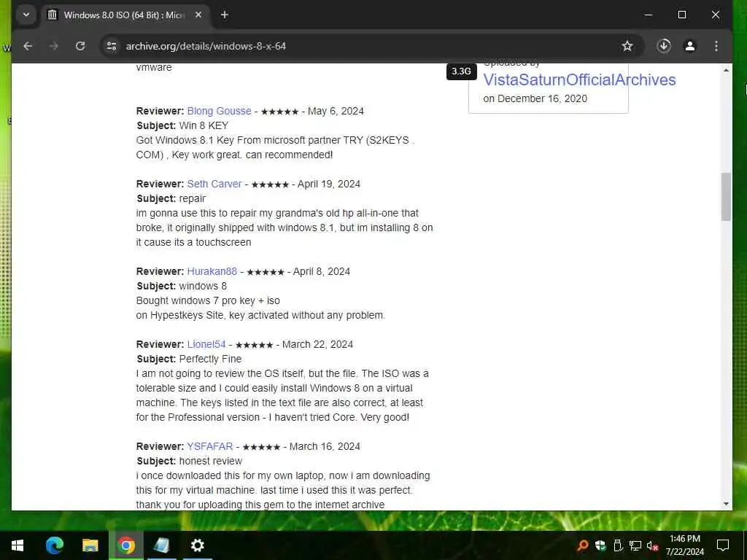747x560 pixels.
Task: Reload the archive.org page
Action: 80,46
